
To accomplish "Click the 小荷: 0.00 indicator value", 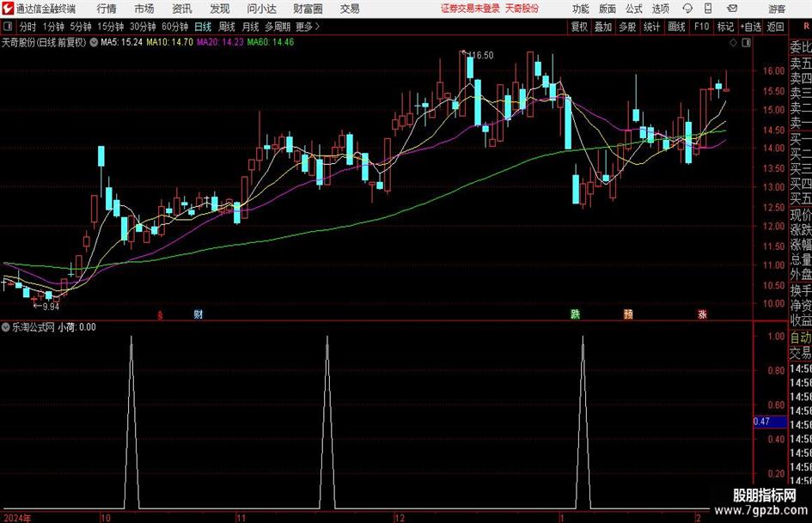I will coord(76,327).
